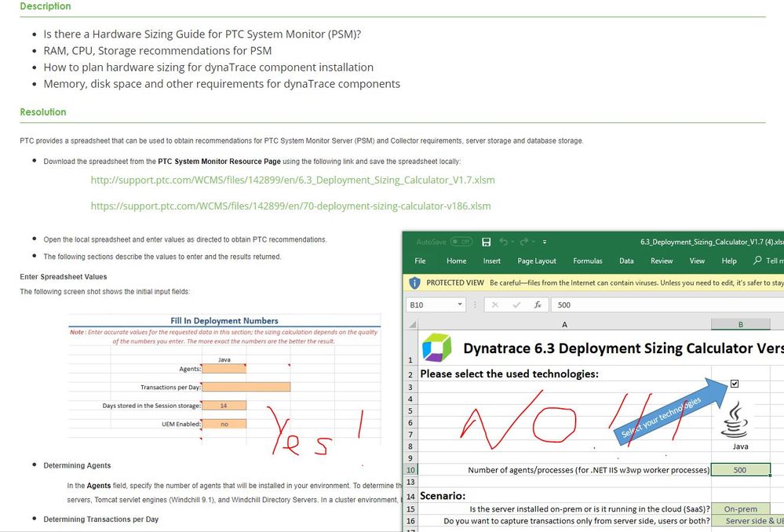The height and width of the screenshot is (532, 784).
Task: Select column A header
Action: click(564, 325)
